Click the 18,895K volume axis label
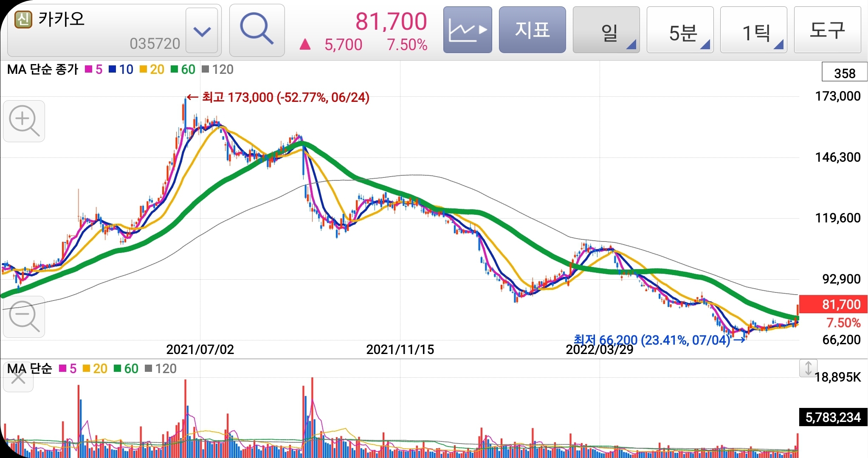The image size is (868, 458). click(837, 377)
